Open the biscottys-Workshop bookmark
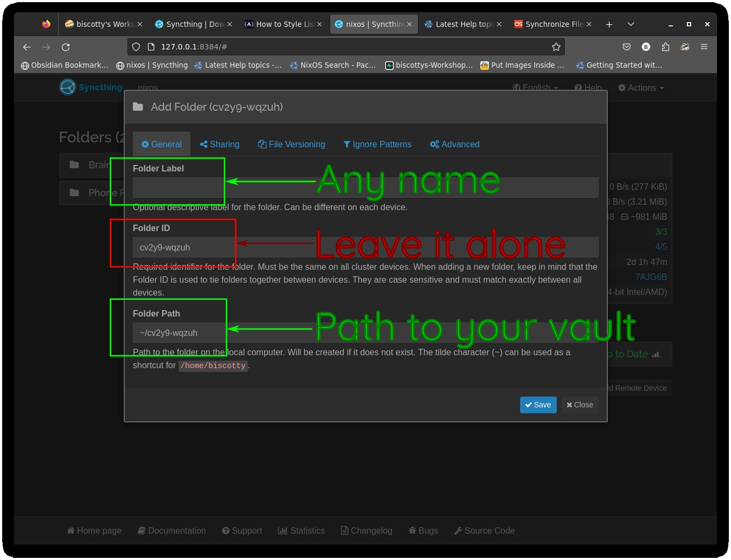Image resolution: width=731 pixels, height=560 pixels. [429, 65]
